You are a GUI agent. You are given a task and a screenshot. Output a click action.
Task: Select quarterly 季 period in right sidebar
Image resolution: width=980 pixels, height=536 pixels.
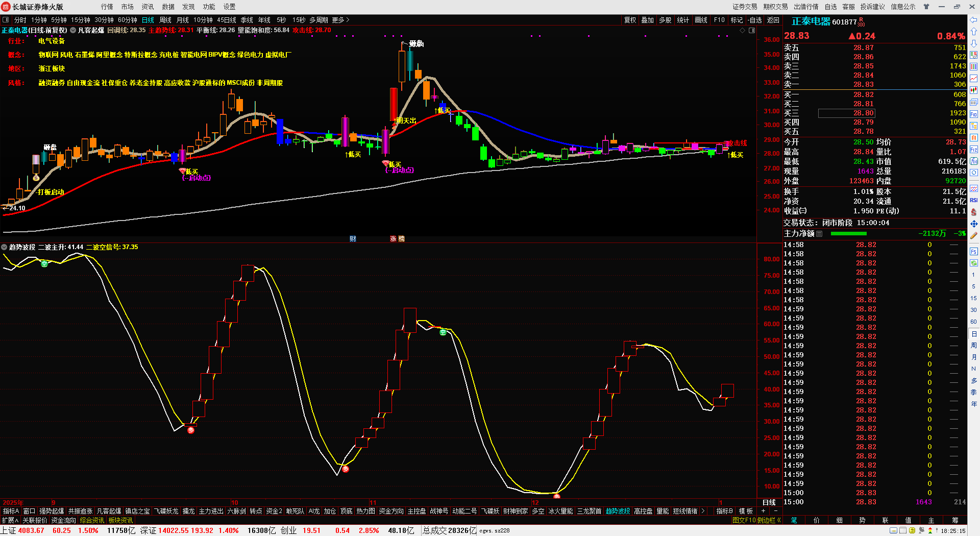pos(973,393)
